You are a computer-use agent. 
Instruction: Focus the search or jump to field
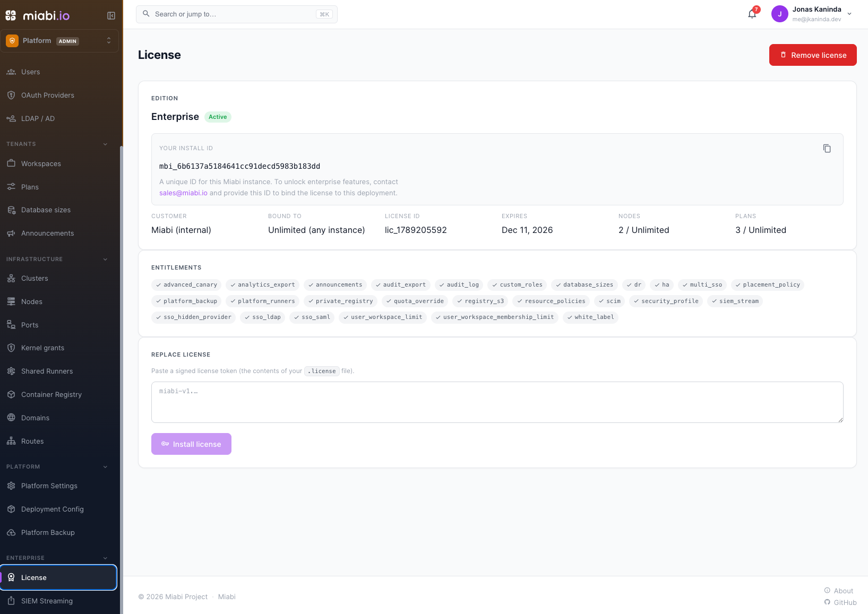coord(237,14)
